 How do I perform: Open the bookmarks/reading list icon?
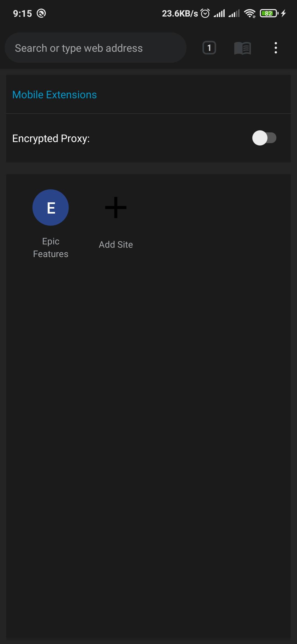tap(243, 48)
